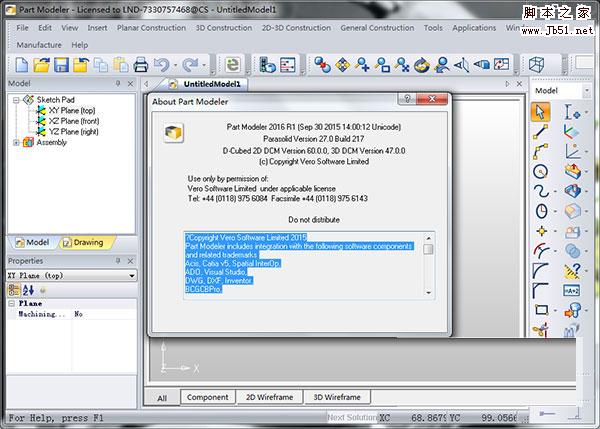600x429 pixels.
Task: Redo the last action
Action: click(190, 65)
